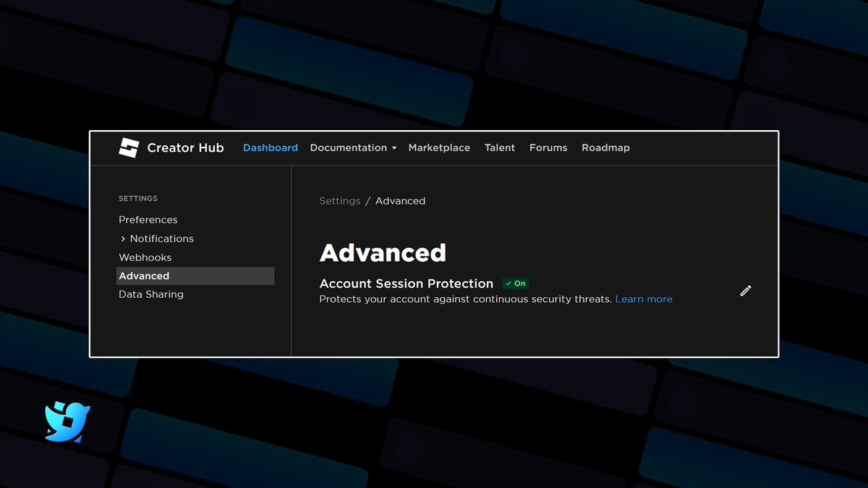Open the Talent section
The width and height of the screenshot is (868, 488).
(x=500, y=147)
